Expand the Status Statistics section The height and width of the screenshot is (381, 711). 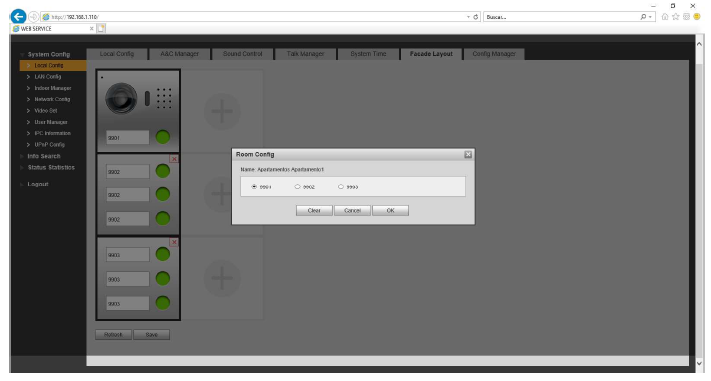pyautogui.click(x=51, y=167)
